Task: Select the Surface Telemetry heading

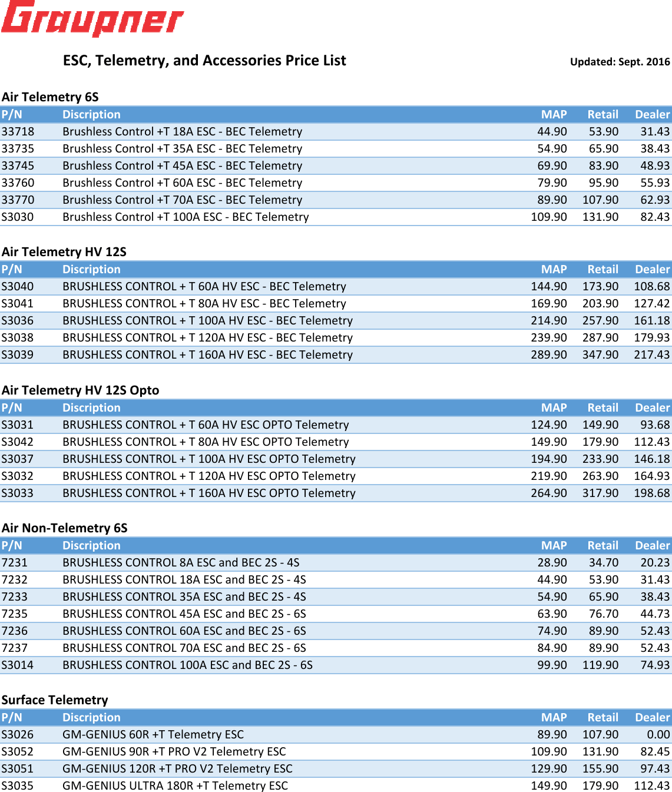Action: coord(54,700)
